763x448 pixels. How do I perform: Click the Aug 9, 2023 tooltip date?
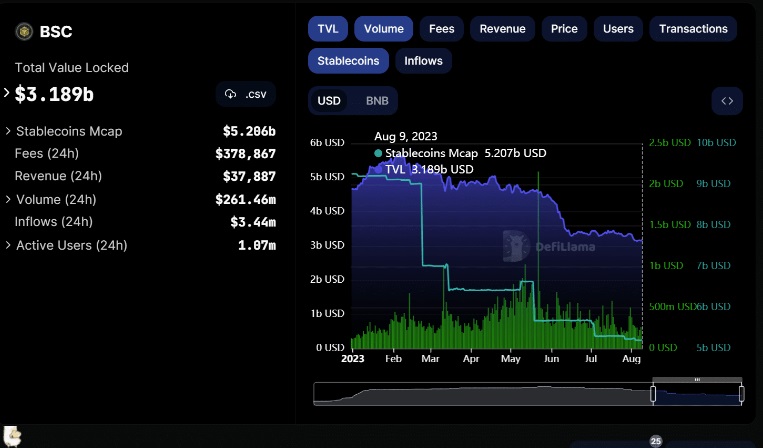point(405,136)
